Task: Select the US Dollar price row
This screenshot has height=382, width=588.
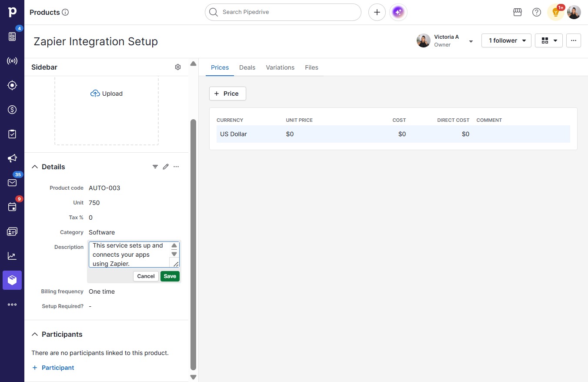Action: pyautogui.click(x=393, y=134)
